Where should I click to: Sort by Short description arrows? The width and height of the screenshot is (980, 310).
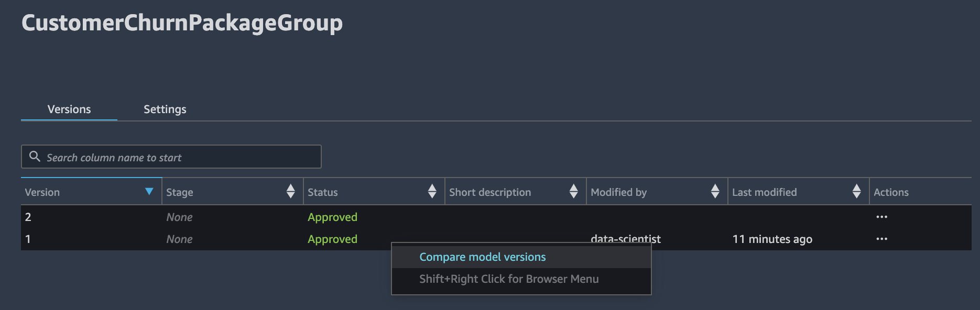point(573,192)
